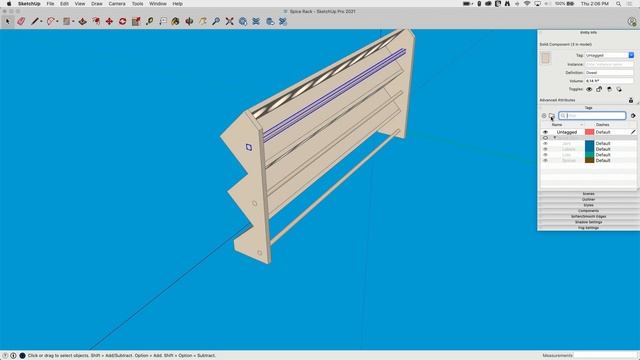Select the arrow Select tool
Screen dimensions: 640x360
[x=8, y=21]
